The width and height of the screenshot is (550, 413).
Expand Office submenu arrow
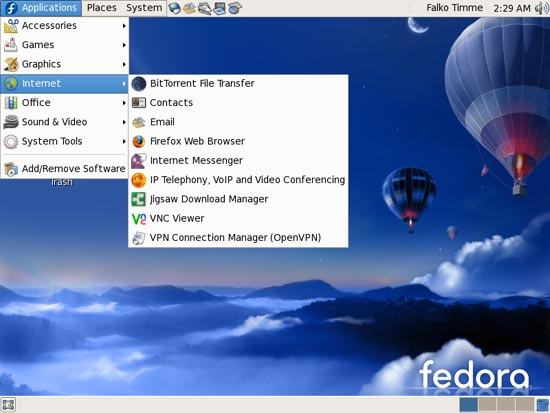point(124,103)
